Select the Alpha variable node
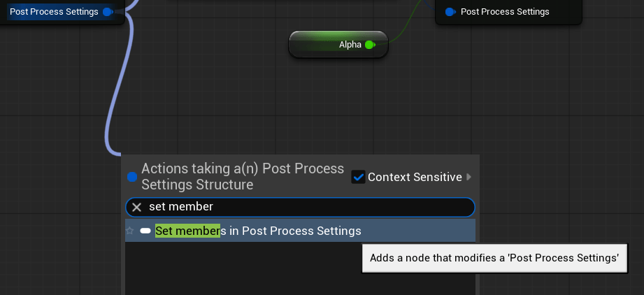This screenshot has height=295, width=644. pos(329,45)
